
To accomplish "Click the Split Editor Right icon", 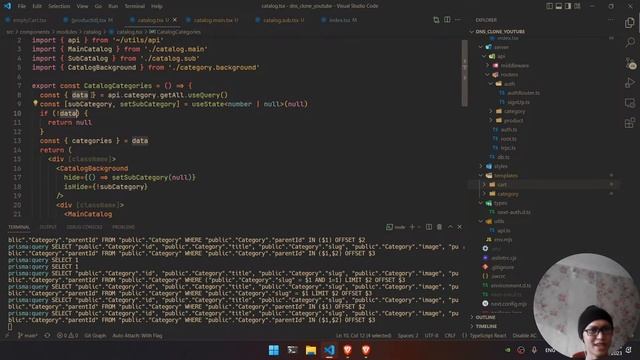I will (x=447, y=20).
